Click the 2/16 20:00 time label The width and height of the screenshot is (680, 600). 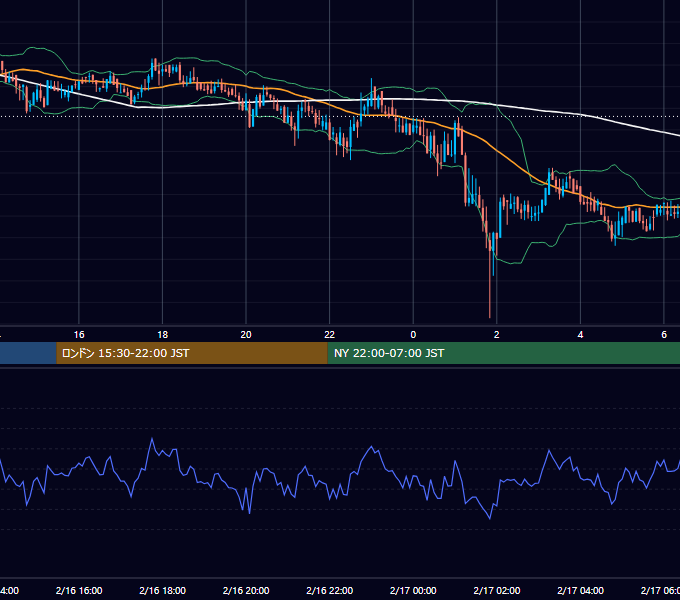(x=246, y=590)
